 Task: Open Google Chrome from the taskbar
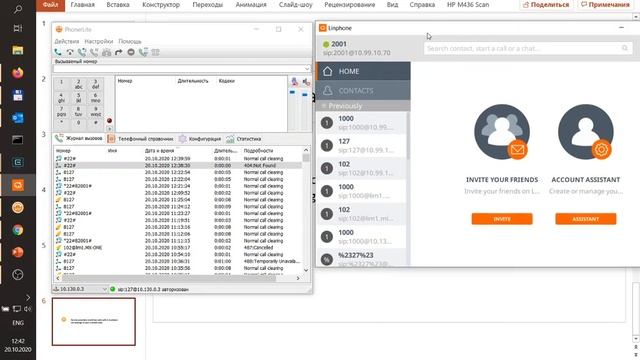click(x=18, y=230)
